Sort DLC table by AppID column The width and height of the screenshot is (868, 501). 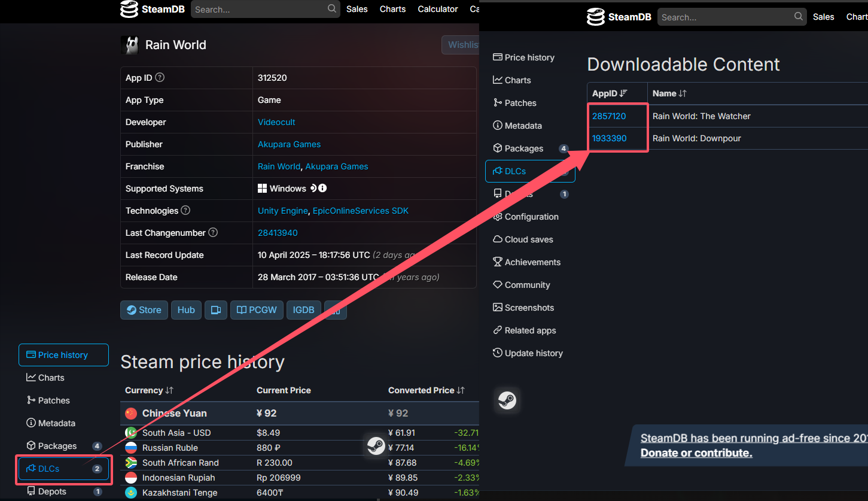(623, 93)
